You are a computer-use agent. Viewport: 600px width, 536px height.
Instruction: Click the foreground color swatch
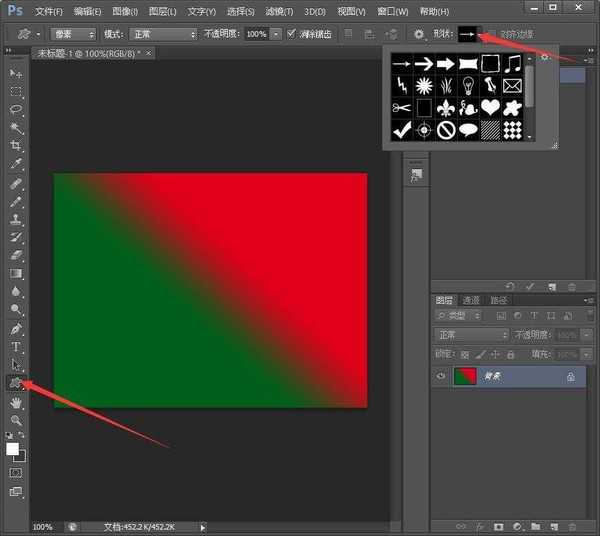[13, 449]
